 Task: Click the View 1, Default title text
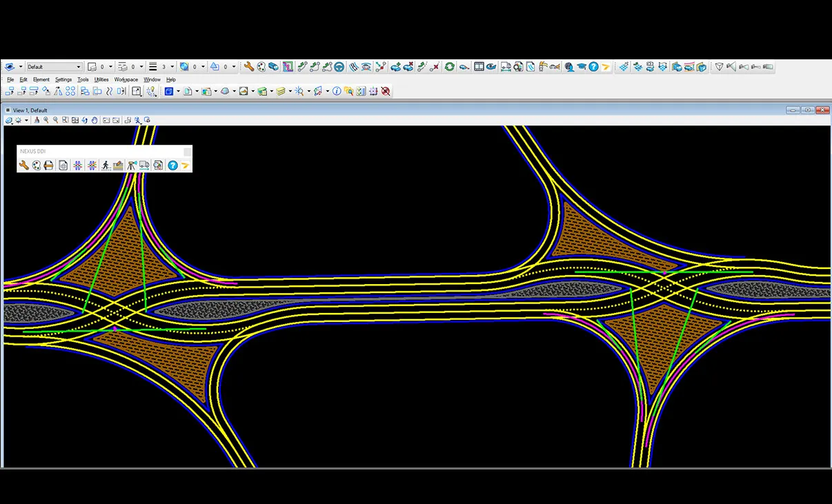pos(30,110)
